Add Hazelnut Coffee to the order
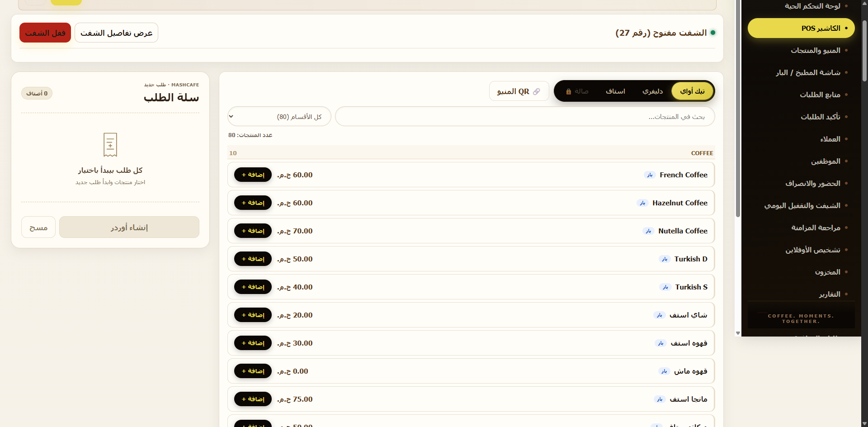Screen dimensions: 868x427 pos(253,203)
